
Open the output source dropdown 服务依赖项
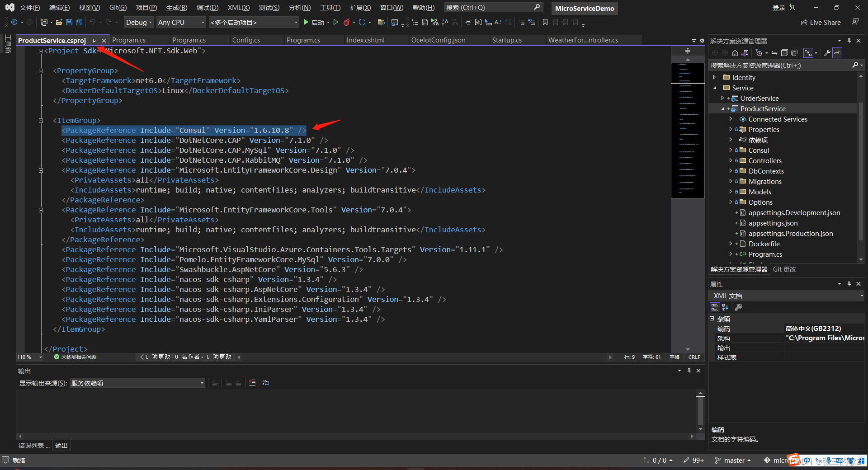pos(137,383)
